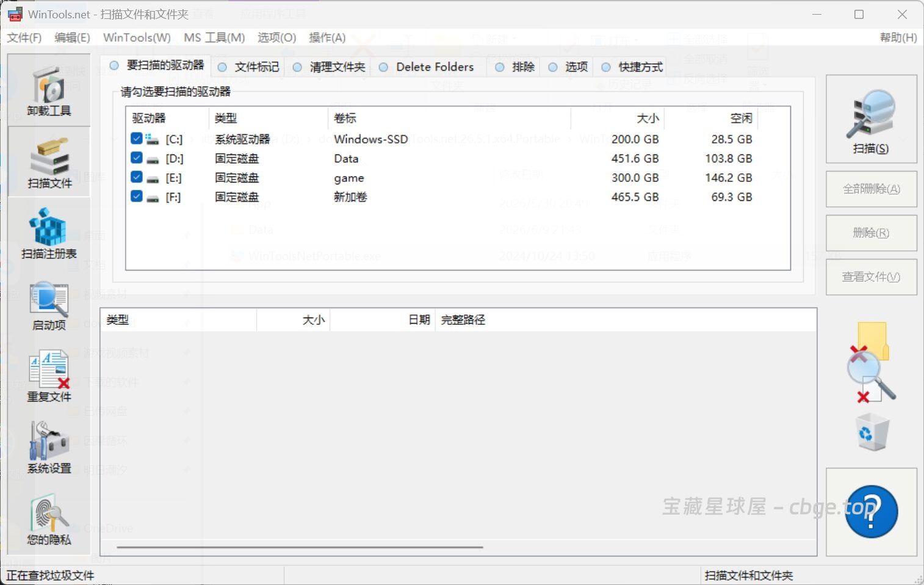Click the folder magnifier search graphic
Image resolution: width=924 pixels, height=585 pixels.
coord(871,363)
